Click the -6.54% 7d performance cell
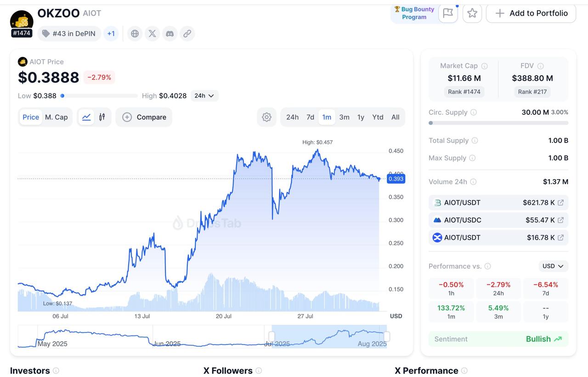 546,288
